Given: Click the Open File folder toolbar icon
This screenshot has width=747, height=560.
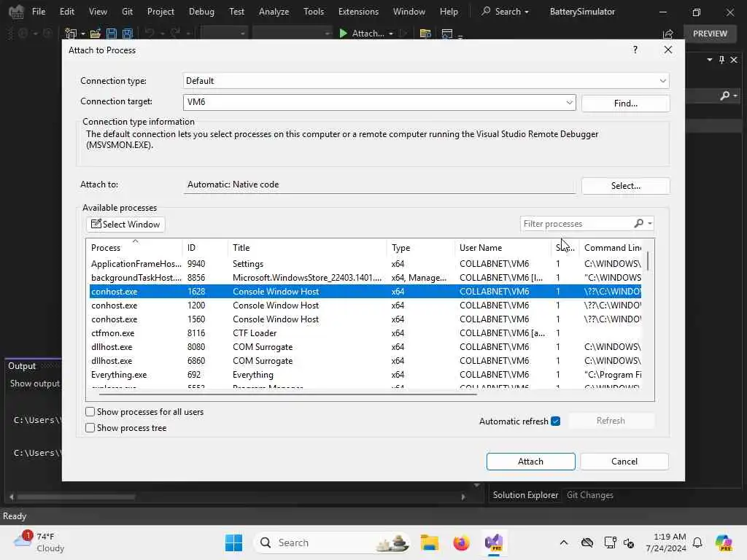Looking at the screenshot, I should pyautogui.click(x=96, y=34).
